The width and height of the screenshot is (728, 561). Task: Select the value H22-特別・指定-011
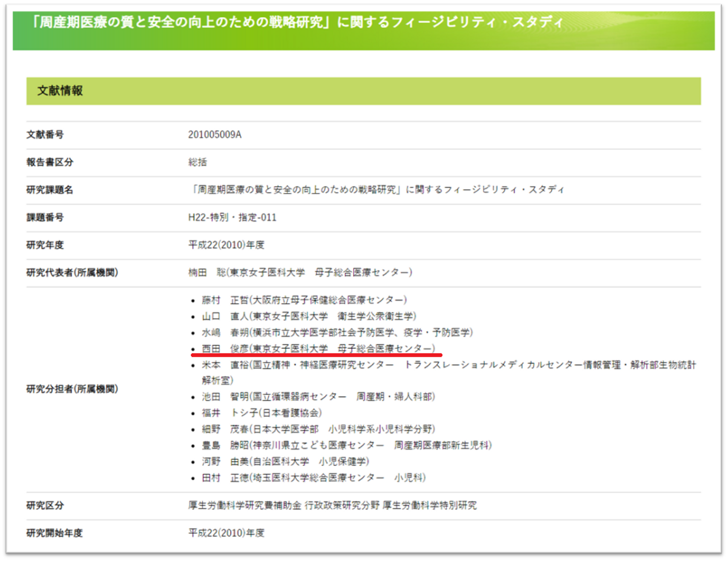click(233, 217)
